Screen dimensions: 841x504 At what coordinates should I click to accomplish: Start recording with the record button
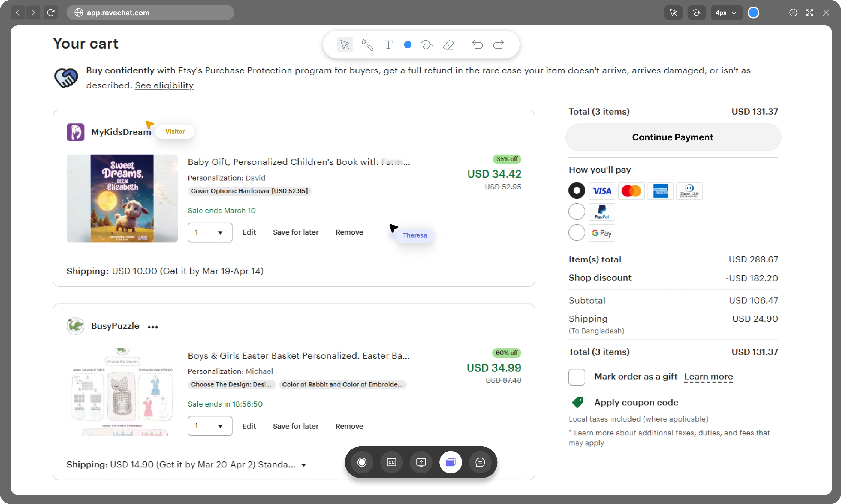pos(362,462)
